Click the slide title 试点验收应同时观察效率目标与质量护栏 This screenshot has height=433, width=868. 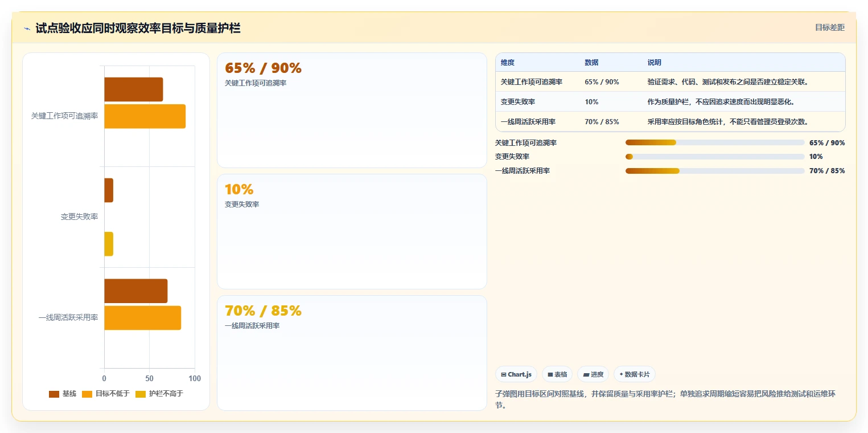click(138, 28)
